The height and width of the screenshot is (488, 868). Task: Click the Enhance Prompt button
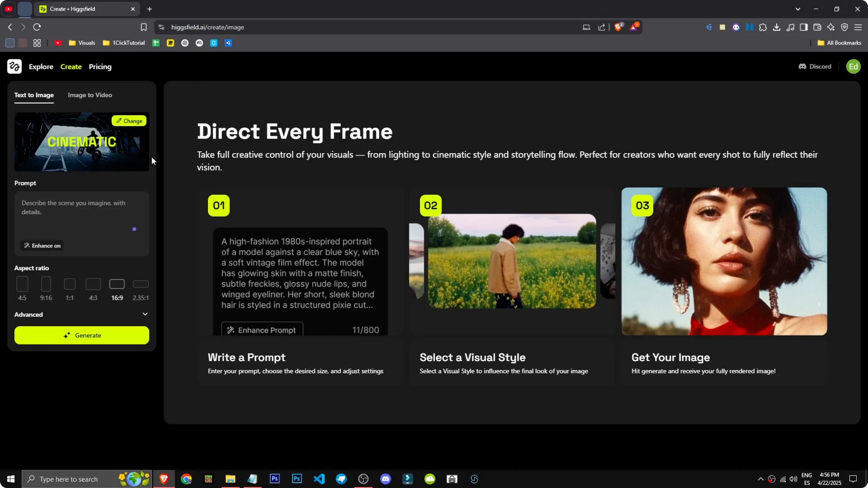(x=261, y=329)
